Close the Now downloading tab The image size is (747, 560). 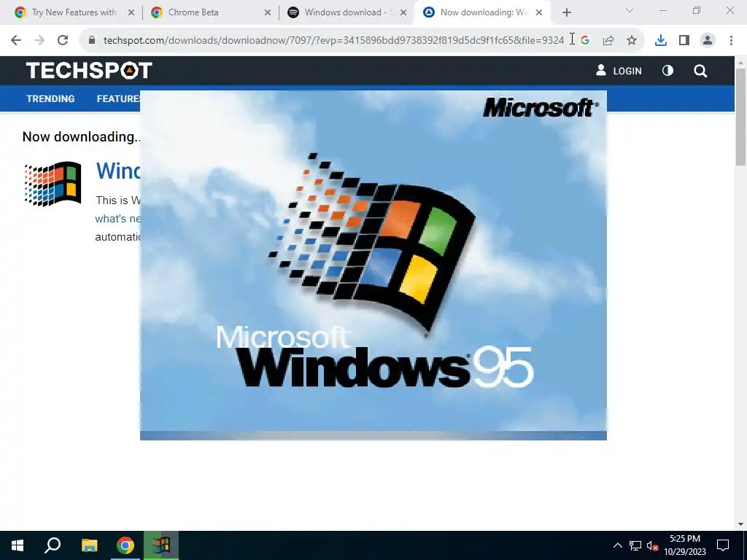tap(539, 12)
